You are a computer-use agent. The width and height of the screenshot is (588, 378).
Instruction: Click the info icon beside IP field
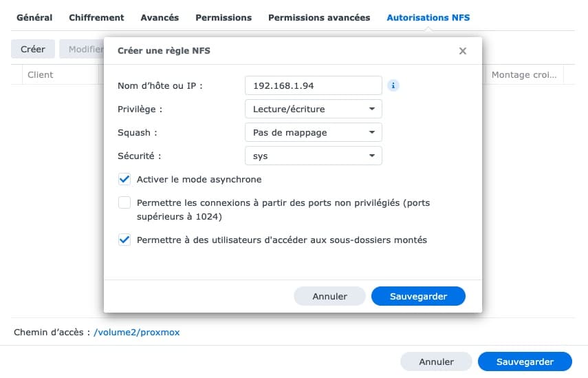pos(393,85)
